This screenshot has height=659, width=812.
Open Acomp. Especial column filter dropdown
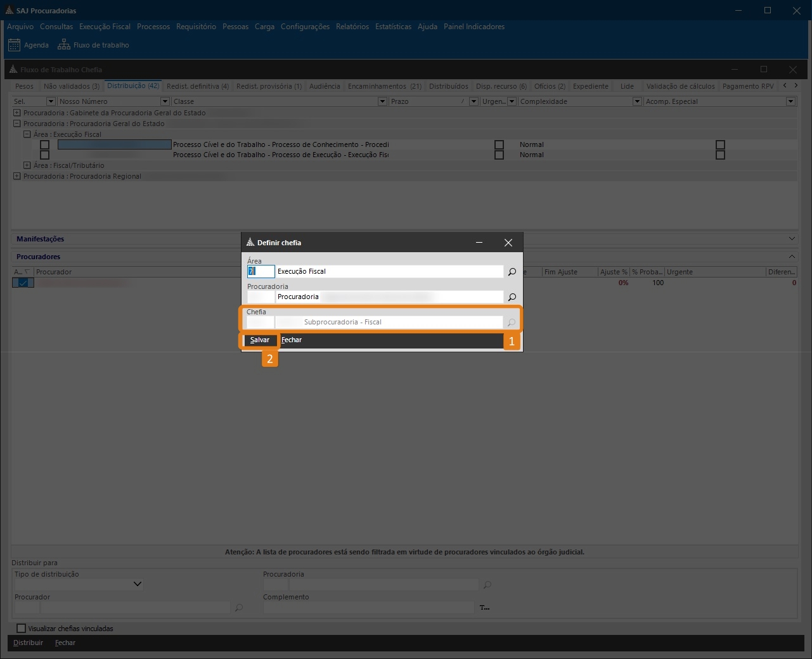click(x=790, y=101)
